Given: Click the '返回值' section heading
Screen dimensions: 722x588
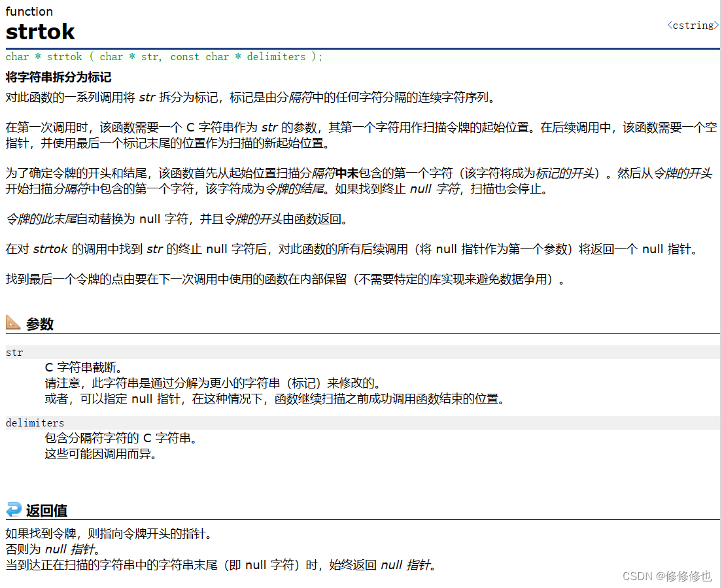Looking at the screenshot, I should coord(46,510).
